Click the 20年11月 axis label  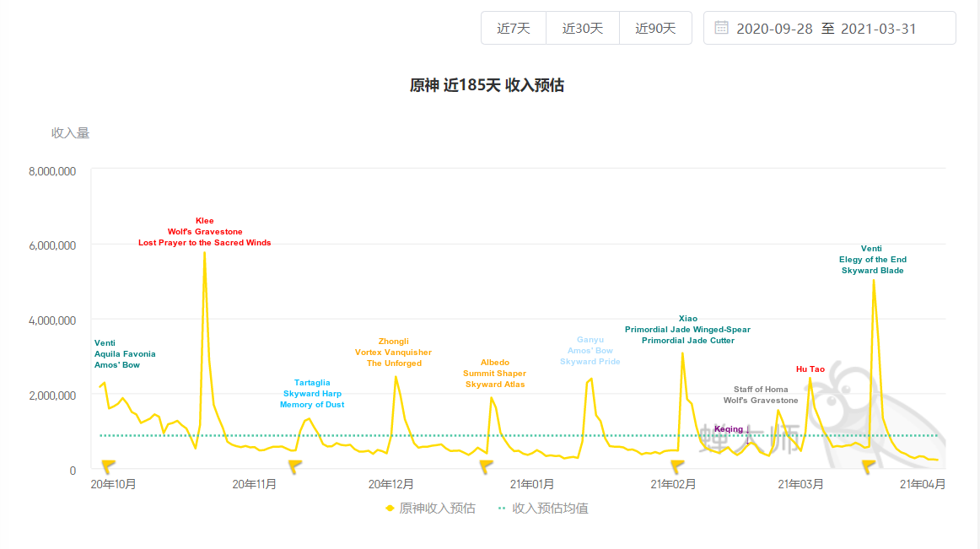coord(255,484)
